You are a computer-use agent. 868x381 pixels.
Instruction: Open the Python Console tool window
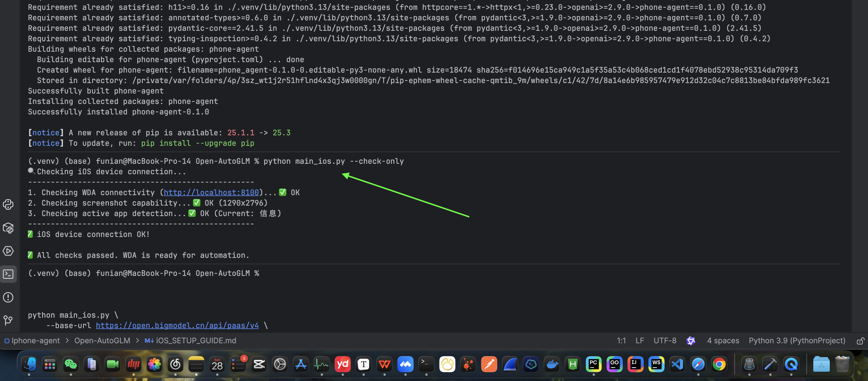click(x=8, y=204)
